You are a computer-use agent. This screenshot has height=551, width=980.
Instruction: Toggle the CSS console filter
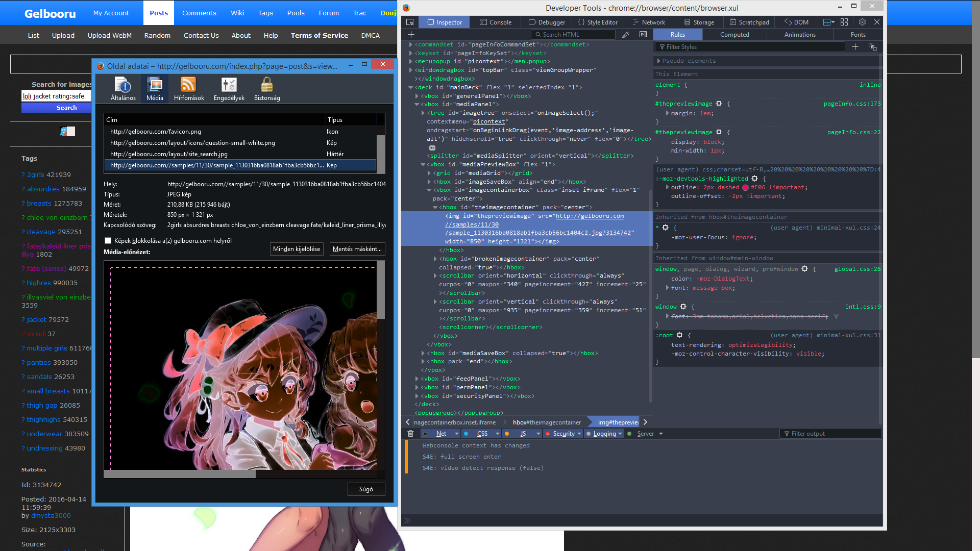(x=482, y=434)
